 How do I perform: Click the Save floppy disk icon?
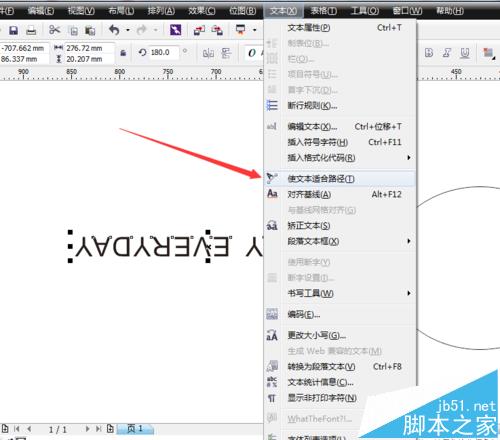(x=13, y=31)
